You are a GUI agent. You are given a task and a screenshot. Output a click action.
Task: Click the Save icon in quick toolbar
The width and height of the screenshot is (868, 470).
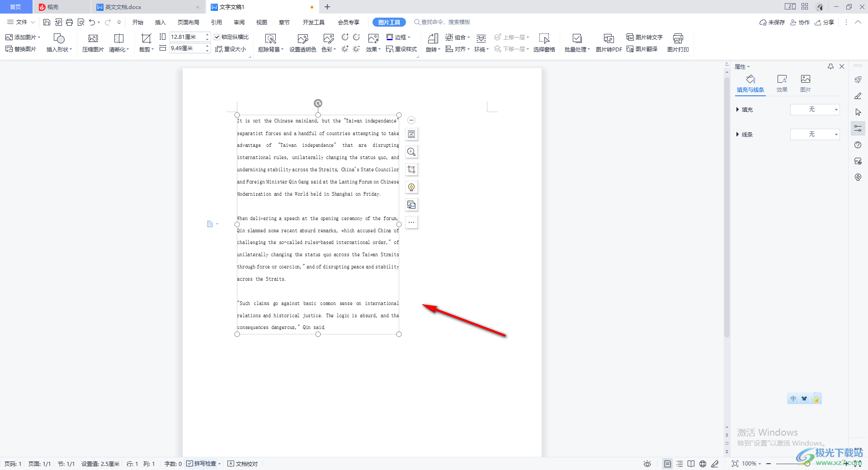point(47,22)
